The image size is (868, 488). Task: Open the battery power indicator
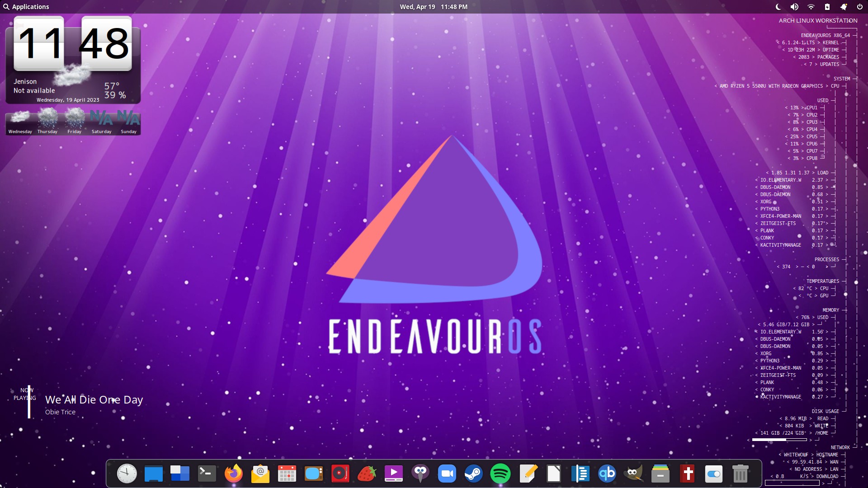827,7
